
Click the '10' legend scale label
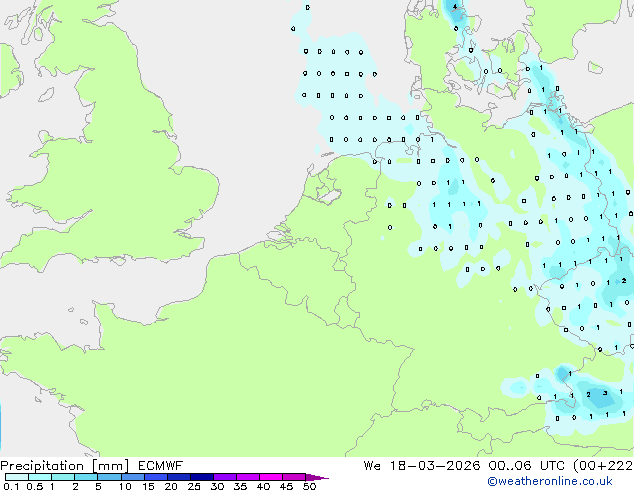coord(125,486)
